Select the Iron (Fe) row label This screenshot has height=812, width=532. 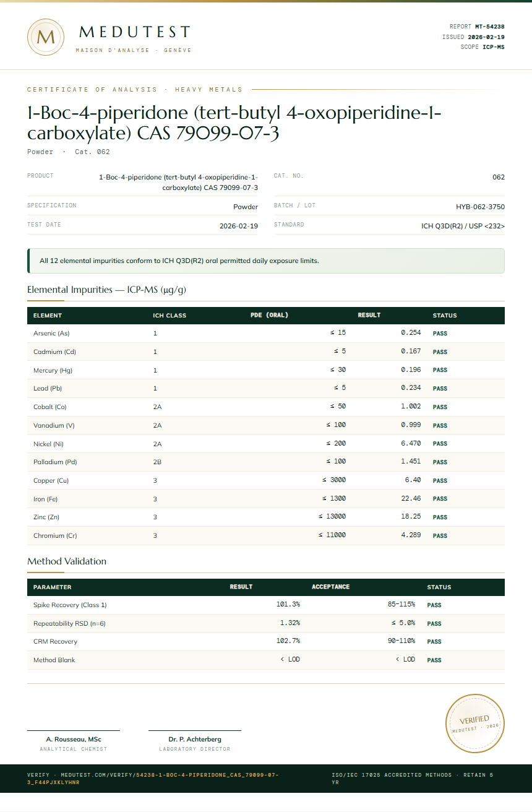click(45, 499)
